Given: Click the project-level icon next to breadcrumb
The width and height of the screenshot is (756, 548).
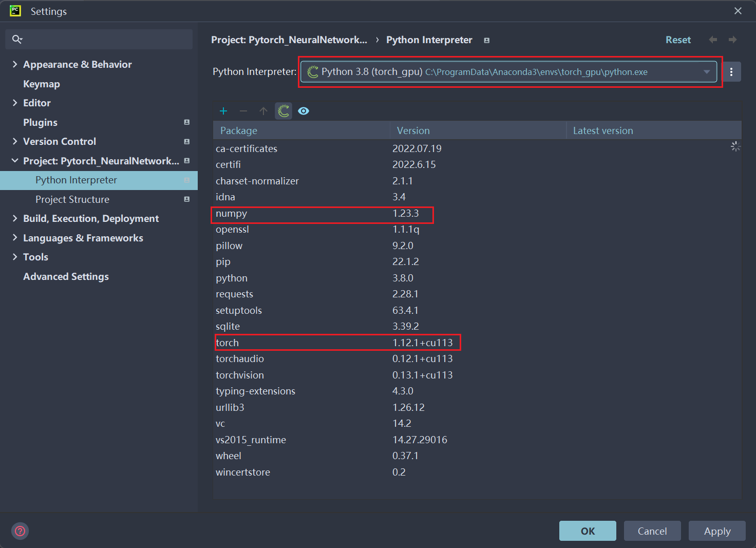Looking at the screenshot, I should 486,40.
